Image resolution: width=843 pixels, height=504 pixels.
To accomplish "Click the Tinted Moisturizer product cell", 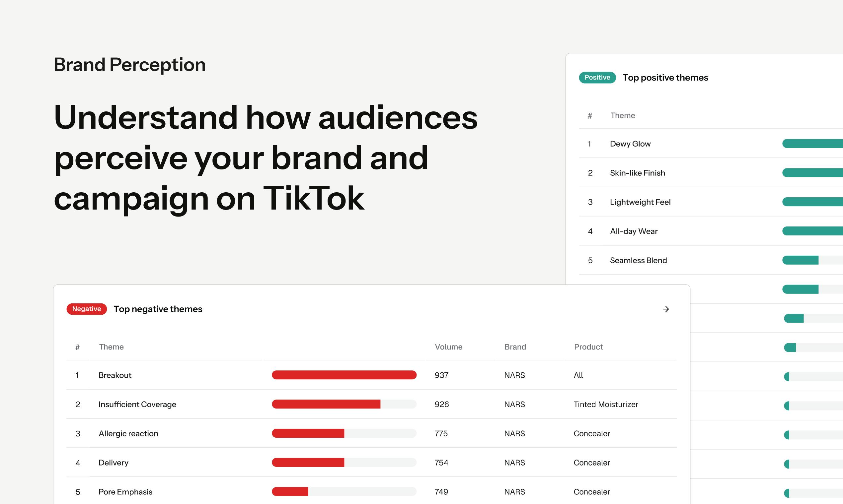I will (606, 405).
